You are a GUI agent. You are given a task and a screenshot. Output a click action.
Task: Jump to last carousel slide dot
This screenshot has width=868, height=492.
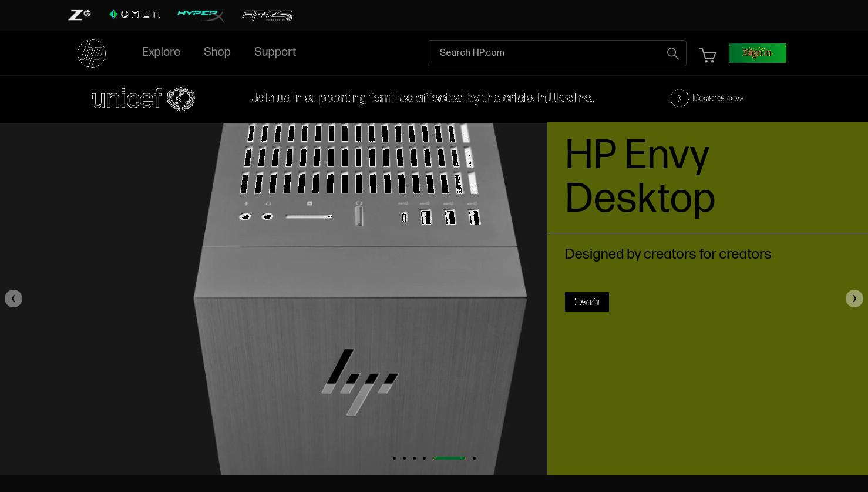coord(474,458)
